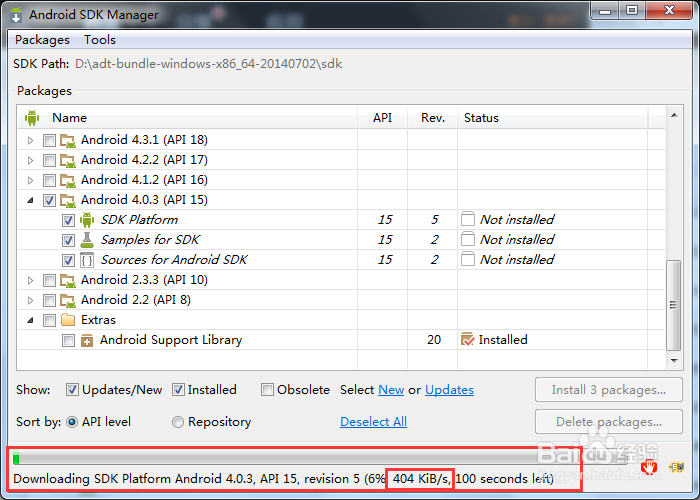Screen dimensions: 700x500
Task: Expand the Android 4.2.2 (API 17) node
Action: [x=30, y=161]
